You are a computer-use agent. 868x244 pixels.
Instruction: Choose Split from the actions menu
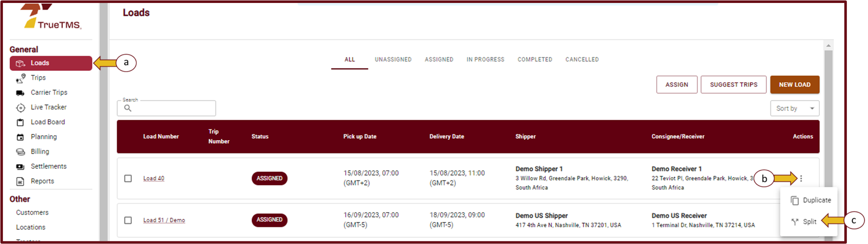point(809,222)
